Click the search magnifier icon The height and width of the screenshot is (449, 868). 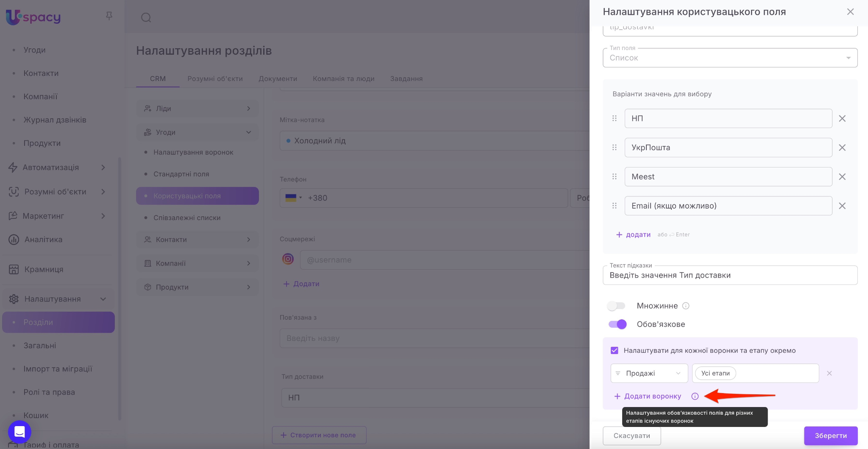[146, 17]
